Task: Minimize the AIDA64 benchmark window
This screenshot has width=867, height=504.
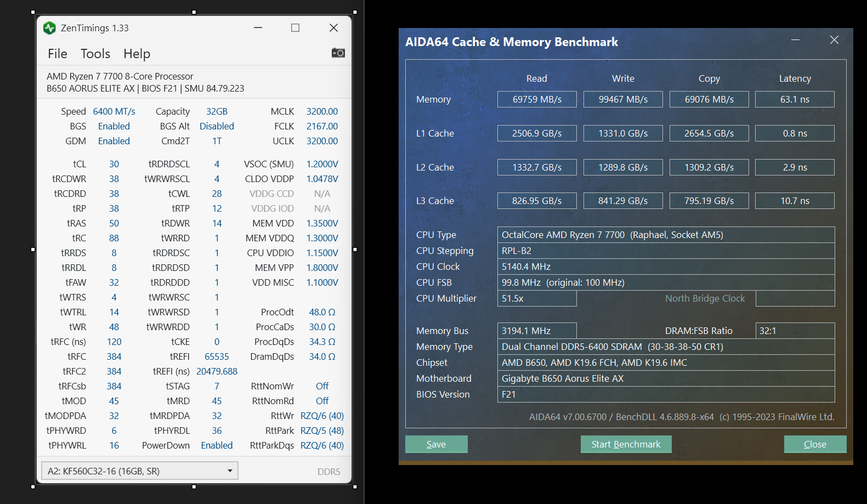Action: click(x=795, y=40)
